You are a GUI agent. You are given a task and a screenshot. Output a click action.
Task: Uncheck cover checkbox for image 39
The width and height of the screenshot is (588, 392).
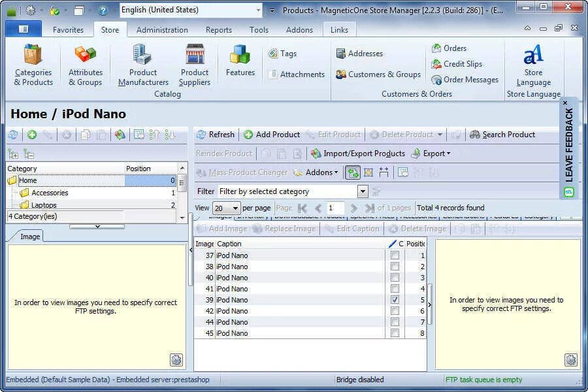tap(395, 300)
